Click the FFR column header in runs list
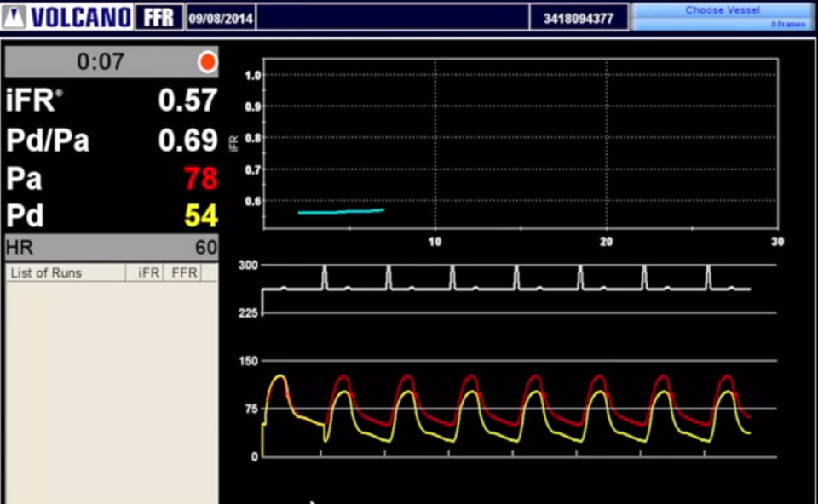Viewport: 818px width, 504px height. point(184,272)
